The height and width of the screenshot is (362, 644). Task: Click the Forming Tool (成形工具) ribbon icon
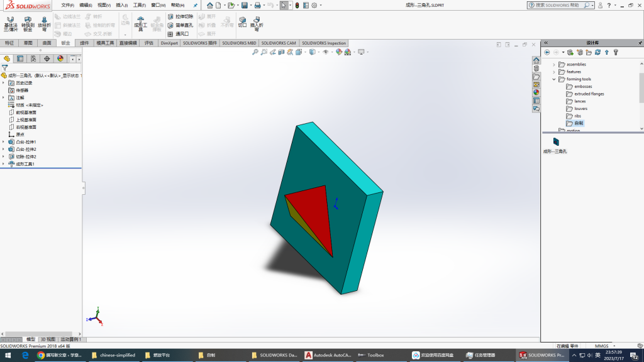tap(140, 23)
